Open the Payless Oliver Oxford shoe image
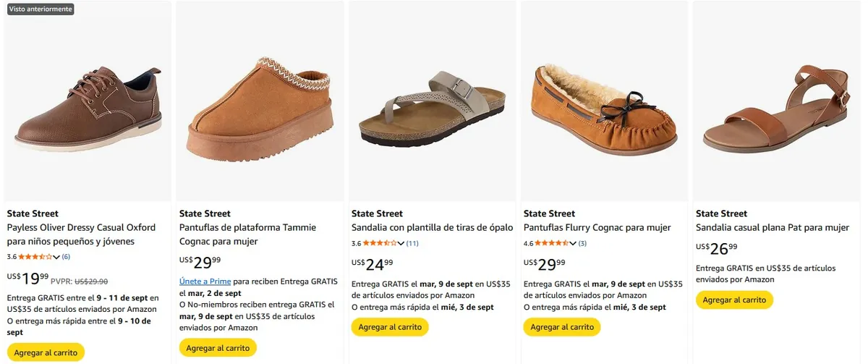The width and height of the screenshot is (868, 364). [87, 101]
